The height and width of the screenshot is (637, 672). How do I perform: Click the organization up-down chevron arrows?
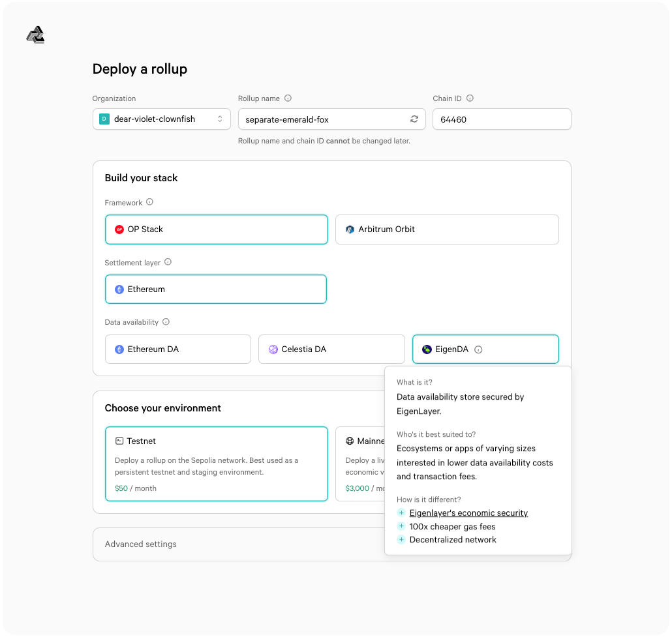pos(220,119)
